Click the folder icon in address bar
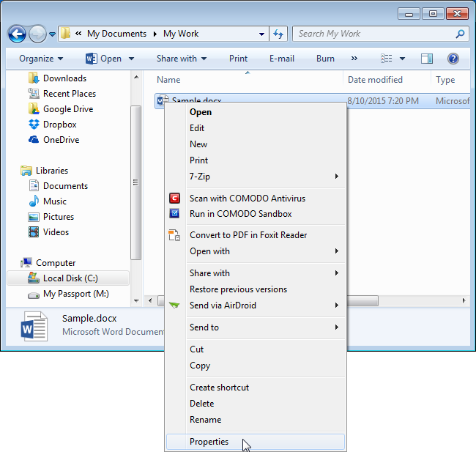 tap(65, 34)
